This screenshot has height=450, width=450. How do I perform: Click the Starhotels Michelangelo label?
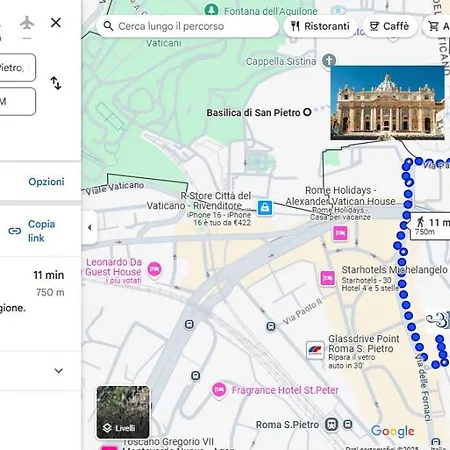pos(394,270)
